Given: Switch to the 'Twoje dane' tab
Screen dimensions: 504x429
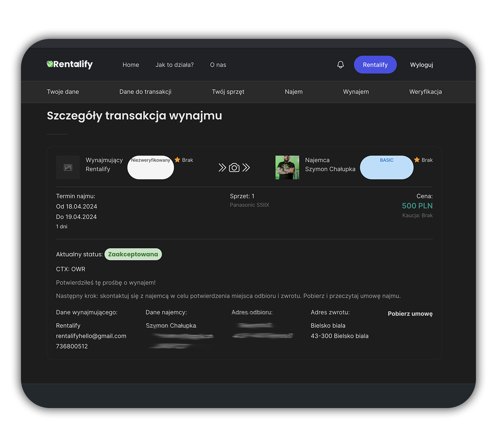Looking at the screenshot, I should coord(63,92).
